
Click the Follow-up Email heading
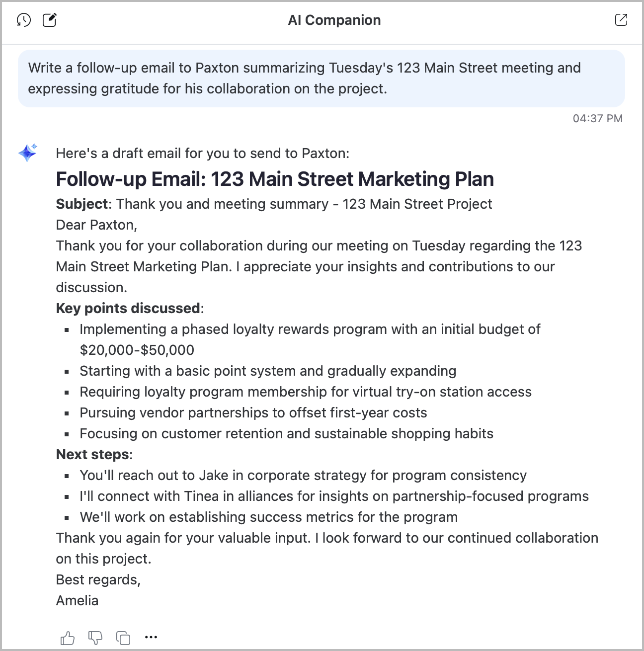coord(275,179)
